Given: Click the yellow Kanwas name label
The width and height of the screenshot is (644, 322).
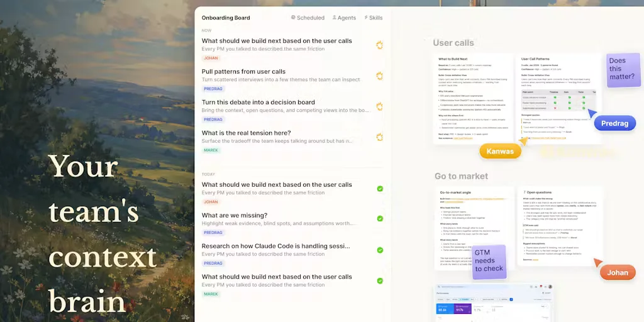Looking at the screenshot, I should (x=500, y=151).
